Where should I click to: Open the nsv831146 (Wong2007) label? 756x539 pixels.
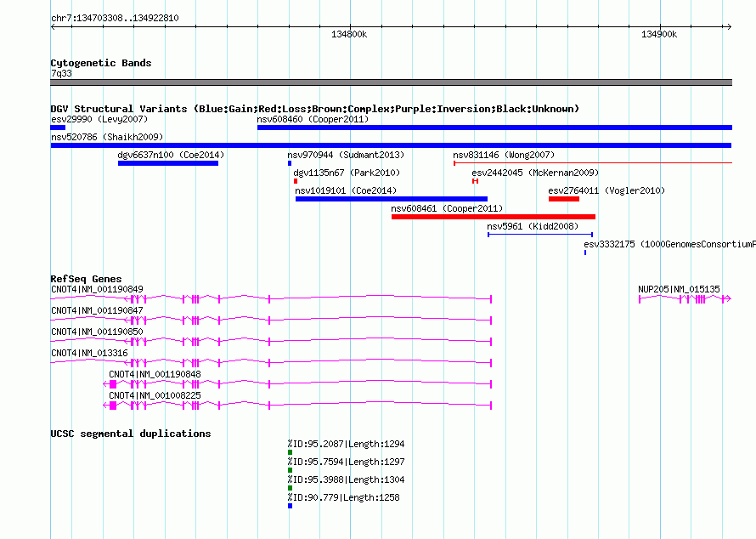(x=504, y=155)
